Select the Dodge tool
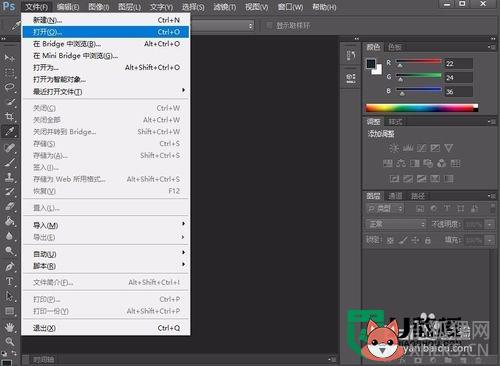500x366 pixels. [9, 250]
